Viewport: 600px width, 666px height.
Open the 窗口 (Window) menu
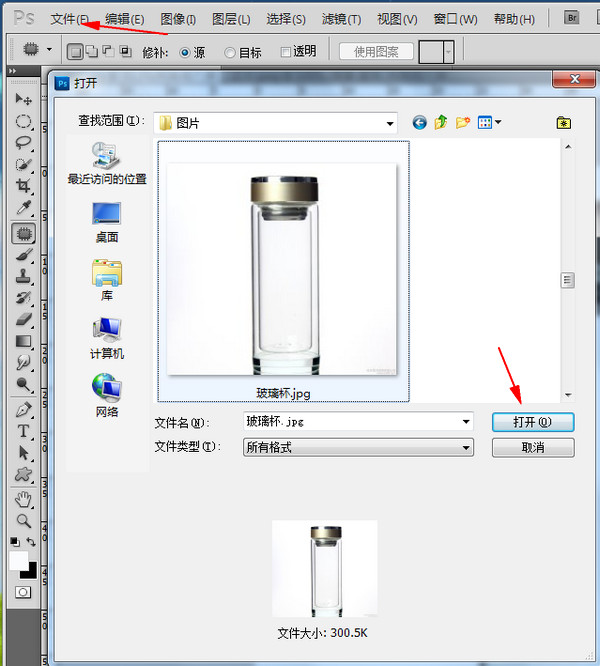pos(455,19)
